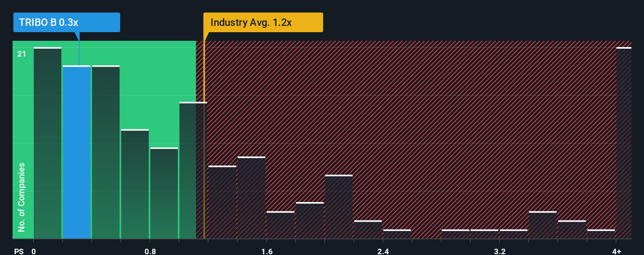The width and height of the screenshot is (644, 255).
Task: Click the 21 y-axis value label
Action: click(x=22, y=54)
